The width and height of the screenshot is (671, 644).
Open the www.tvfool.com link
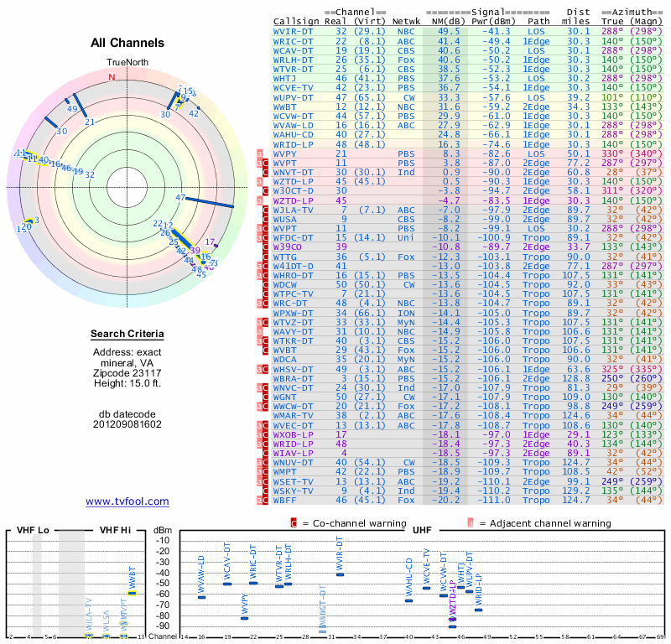point(127,501)
